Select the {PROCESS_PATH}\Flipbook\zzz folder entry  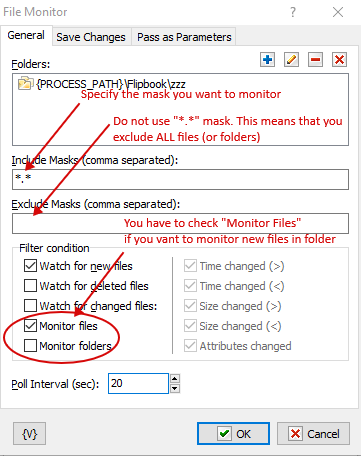[102, 84]
